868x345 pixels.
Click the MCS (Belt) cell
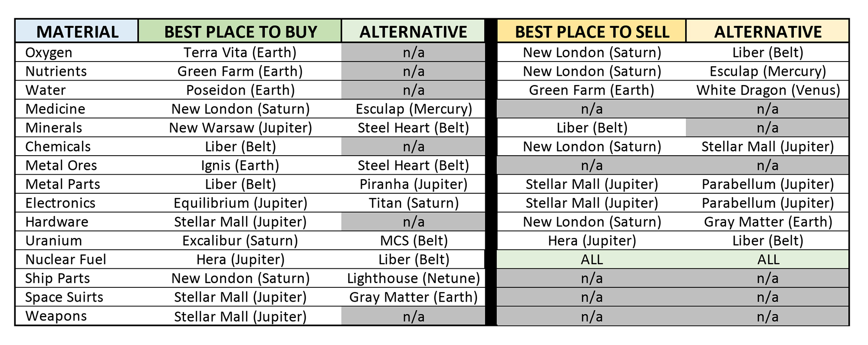click(x=414, y=241)
